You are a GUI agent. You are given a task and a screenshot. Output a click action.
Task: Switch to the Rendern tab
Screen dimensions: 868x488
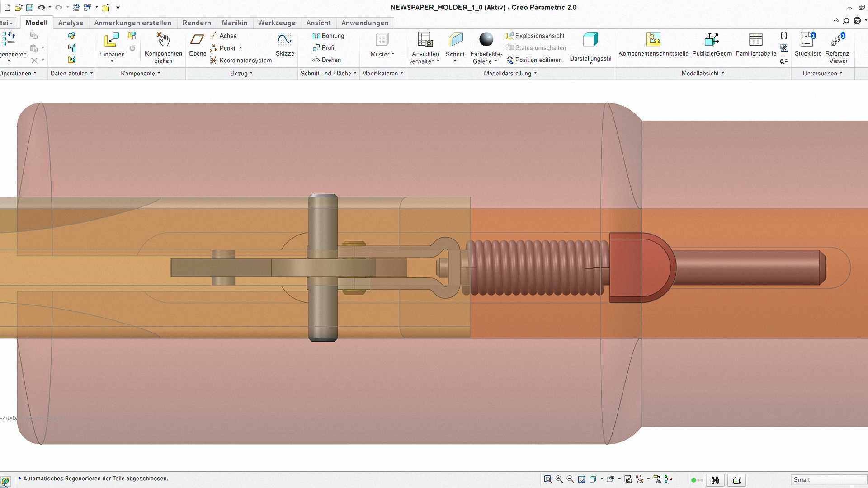tap(196, 23)
